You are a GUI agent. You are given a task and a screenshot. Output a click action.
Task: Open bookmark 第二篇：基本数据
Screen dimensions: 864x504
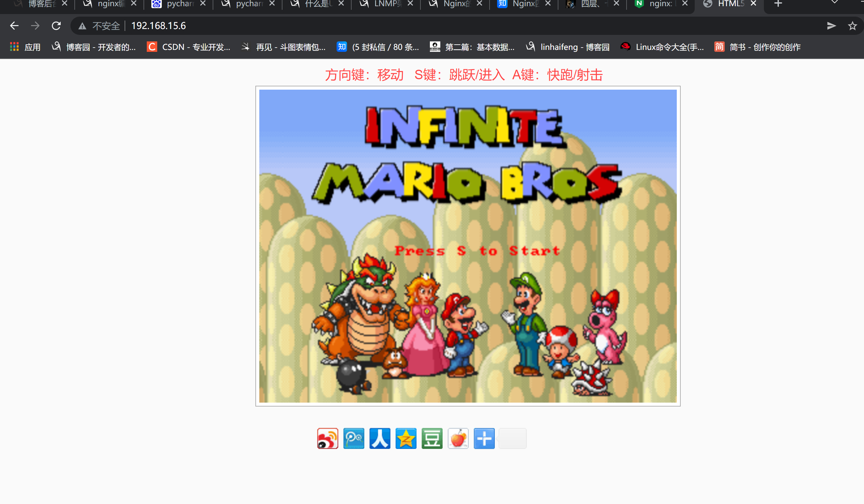pos(473,47)
